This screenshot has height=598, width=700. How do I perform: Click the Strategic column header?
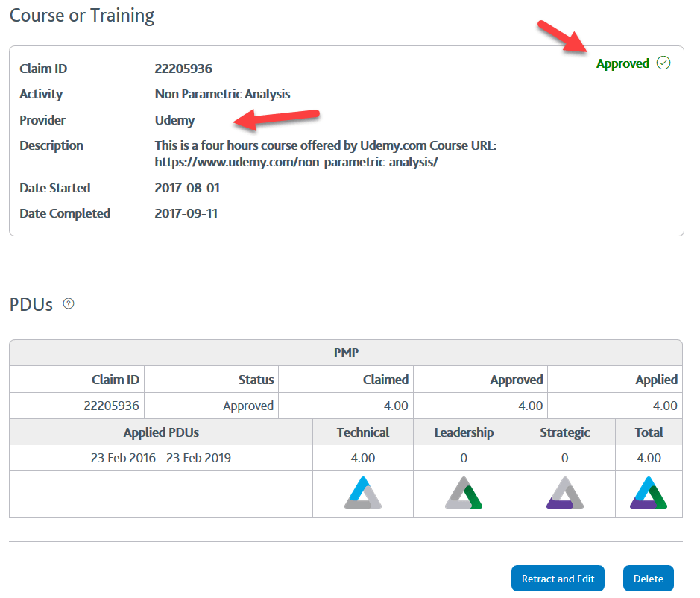click(564, 432)
